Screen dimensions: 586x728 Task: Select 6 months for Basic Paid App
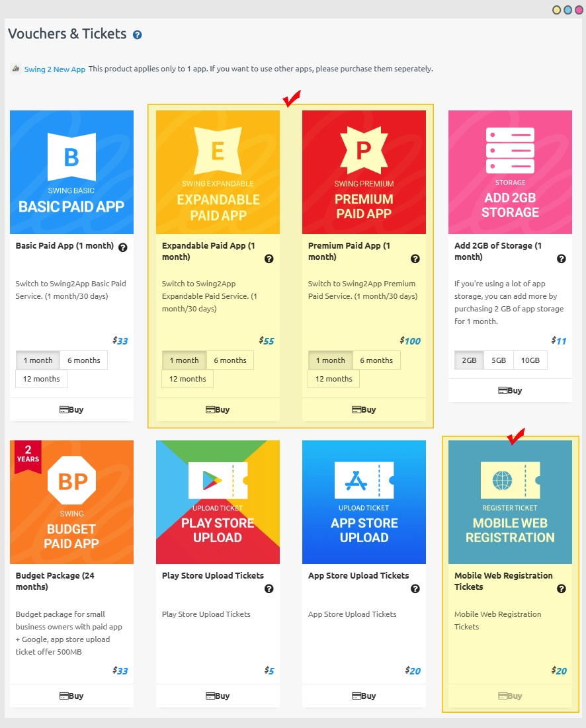click(83, 360)
